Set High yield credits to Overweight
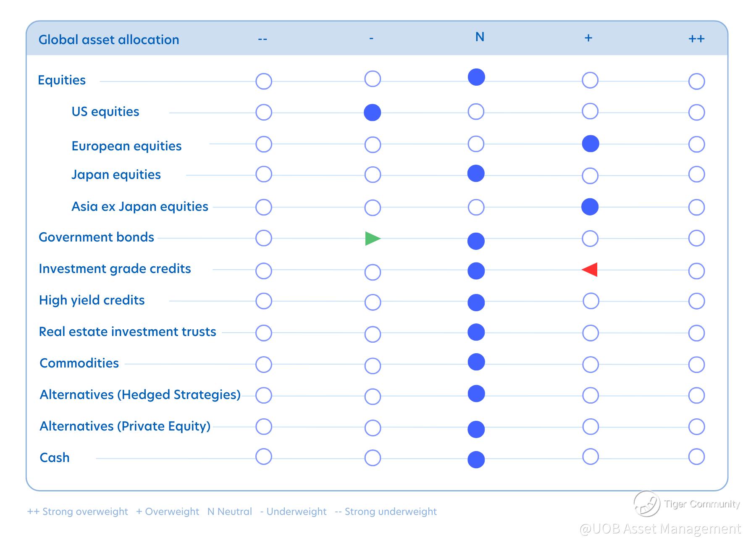Viewport: 756px width, 546px height. click(x=591, y=301)
